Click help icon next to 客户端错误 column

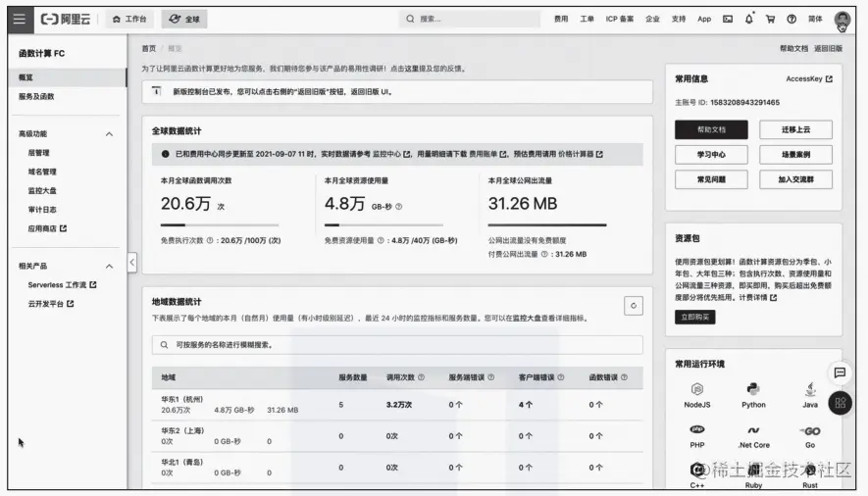(561, 377)
